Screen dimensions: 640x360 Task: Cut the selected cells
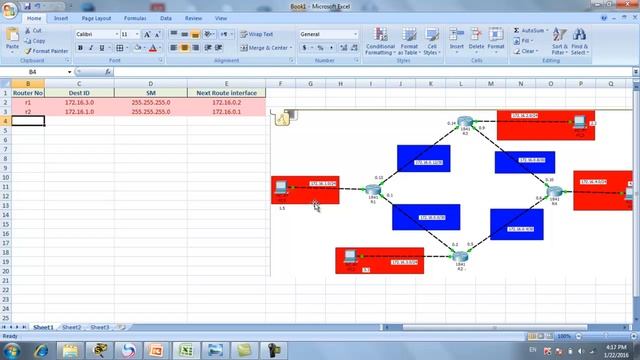coord(33,31)
